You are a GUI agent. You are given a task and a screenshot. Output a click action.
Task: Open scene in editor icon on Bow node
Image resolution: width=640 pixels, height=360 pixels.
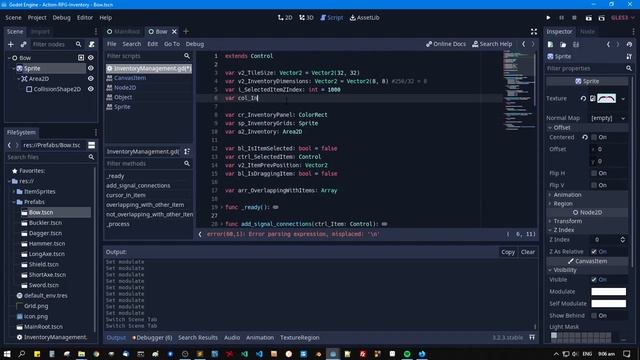[81, 58]
